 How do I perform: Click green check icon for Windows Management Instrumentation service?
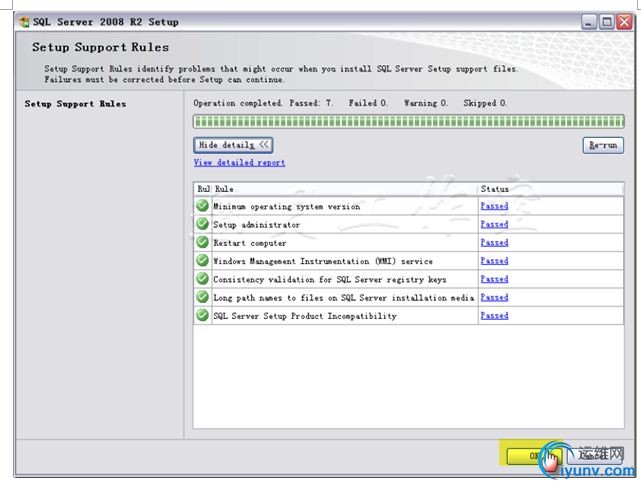(202, 260)
